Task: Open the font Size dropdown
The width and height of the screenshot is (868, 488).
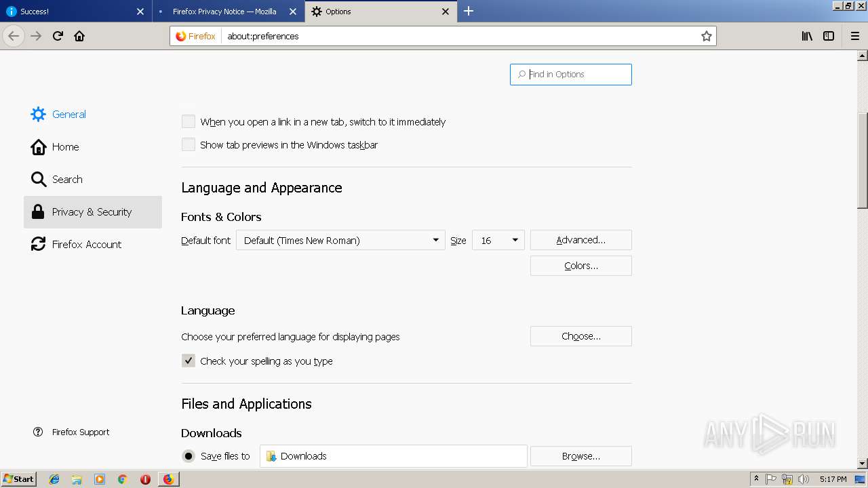Action: click(498, 241)
